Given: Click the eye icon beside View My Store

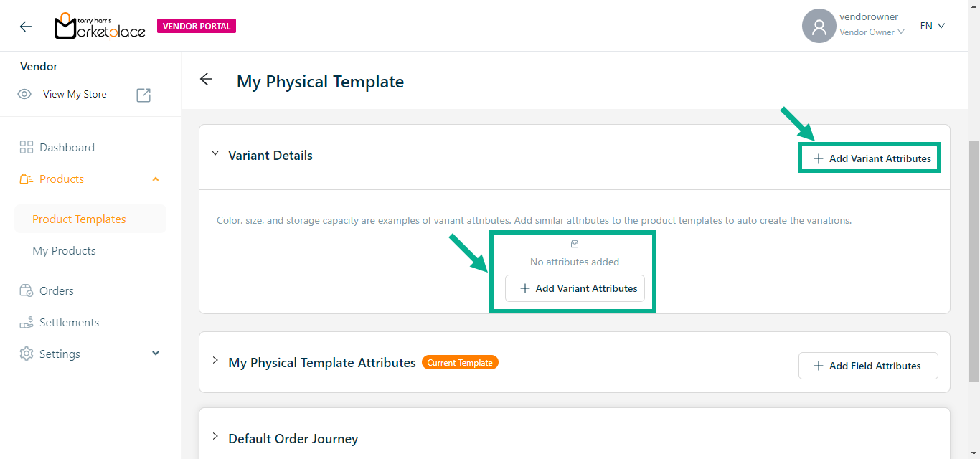Looking at the screenshot, I should [x=24, y=94].
